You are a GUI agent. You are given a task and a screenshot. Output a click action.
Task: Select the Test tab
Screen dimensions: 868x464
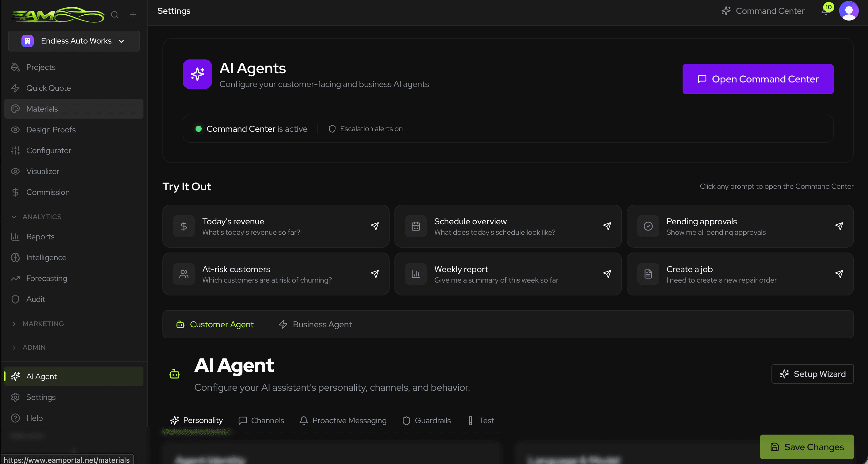481,420
